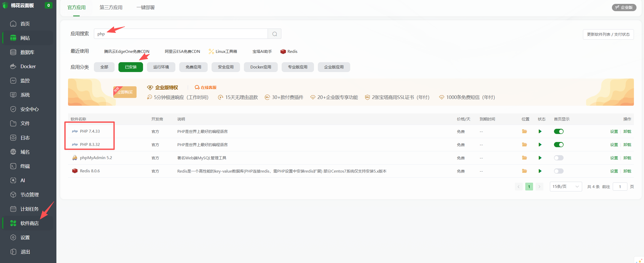Click the search magnifier icon button
This screenshot has height=263, width=644.
pyautogui.click(x=274, y=34)
